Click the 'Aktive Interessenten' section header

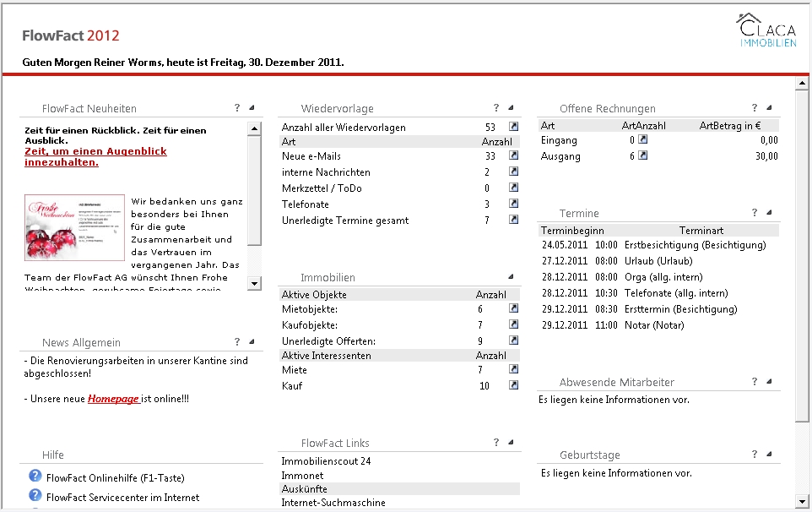(327, 356)
